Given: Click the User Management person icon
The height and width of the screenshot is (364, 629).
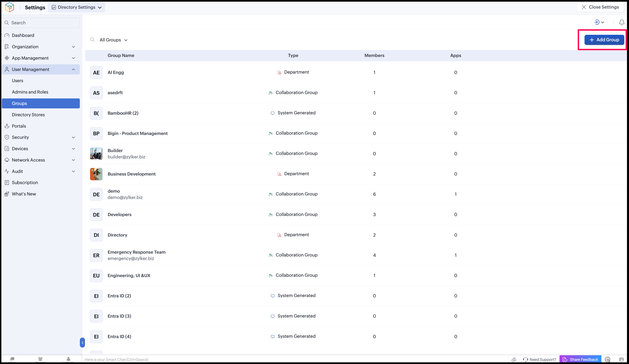Looking at the screenshot, I should [7, 69].
